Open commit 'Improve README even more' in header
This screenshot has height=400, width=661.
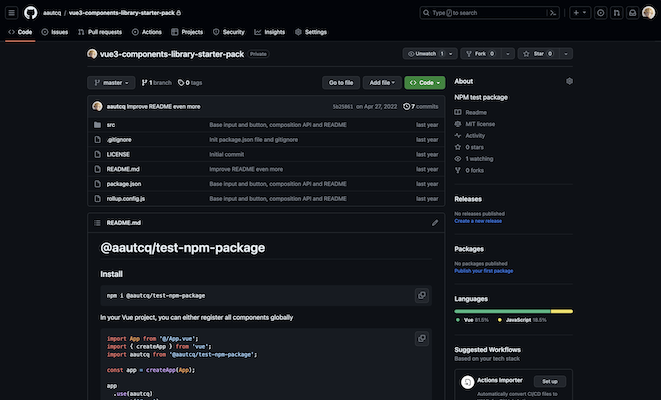164,107
